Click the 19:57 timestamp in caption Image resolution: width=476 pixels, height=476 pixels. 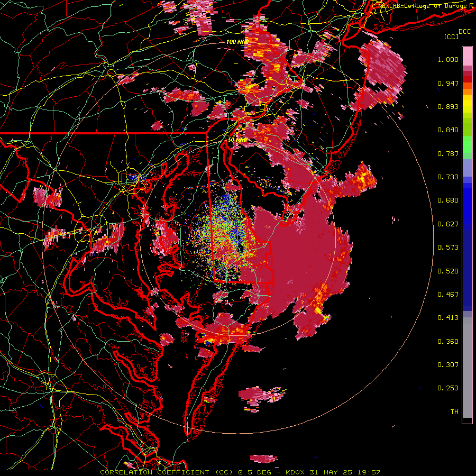click(369, 472)
